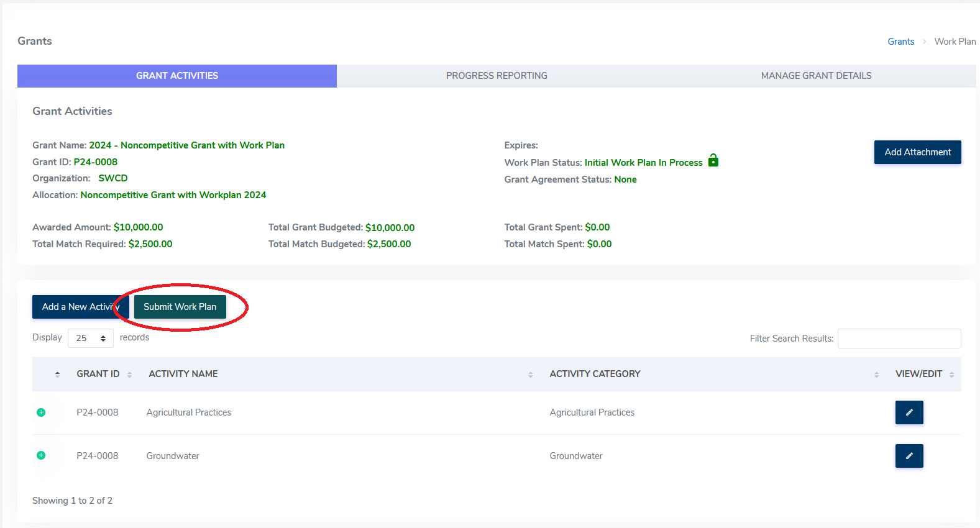The height and width of the screenshot is (528, 980).
Task: Follow the Grants breadcrumb link
Action: tap(900, 42)
